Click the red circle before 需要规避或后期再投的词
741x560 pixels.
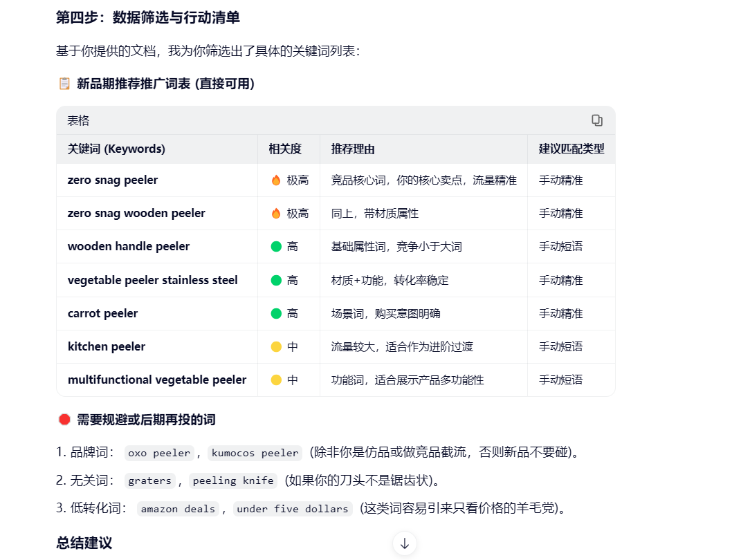64,419
